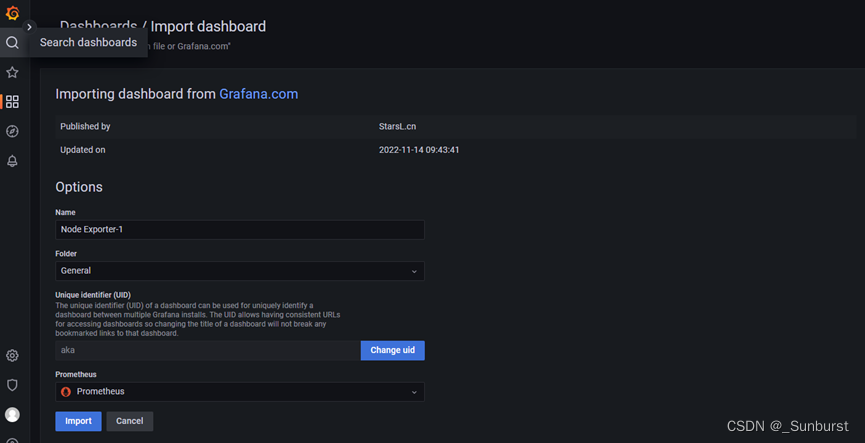Expand the sidebar with arrow toggle

pyautogui.click(x=29, y=27)
